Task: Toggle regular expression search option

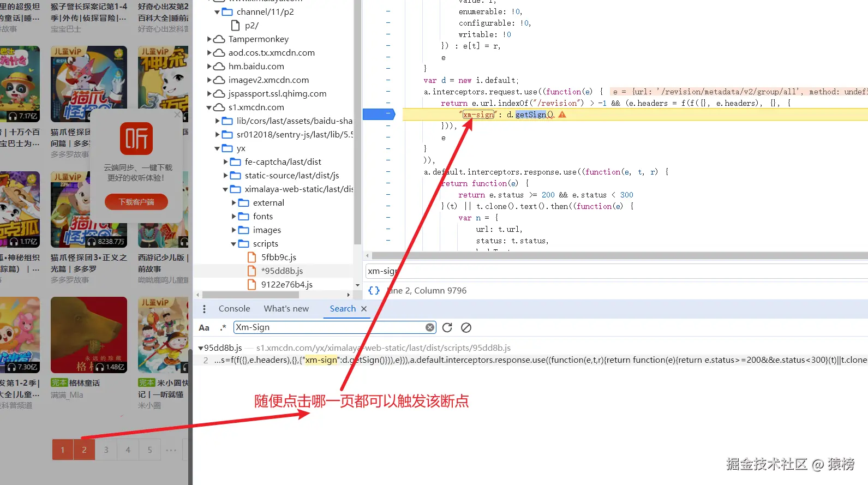Action: tap(223, 327)
